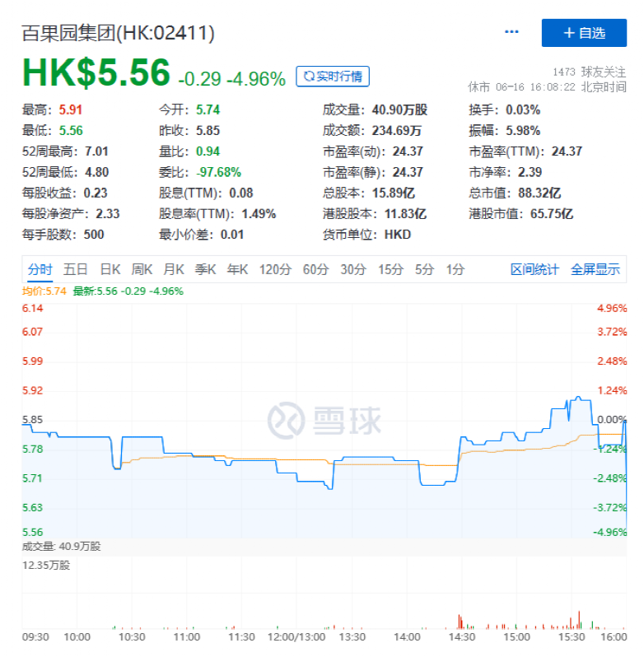Click 全屏显示 fullscreen display link
Screen dimensions: 644x657
click(595, 269)
